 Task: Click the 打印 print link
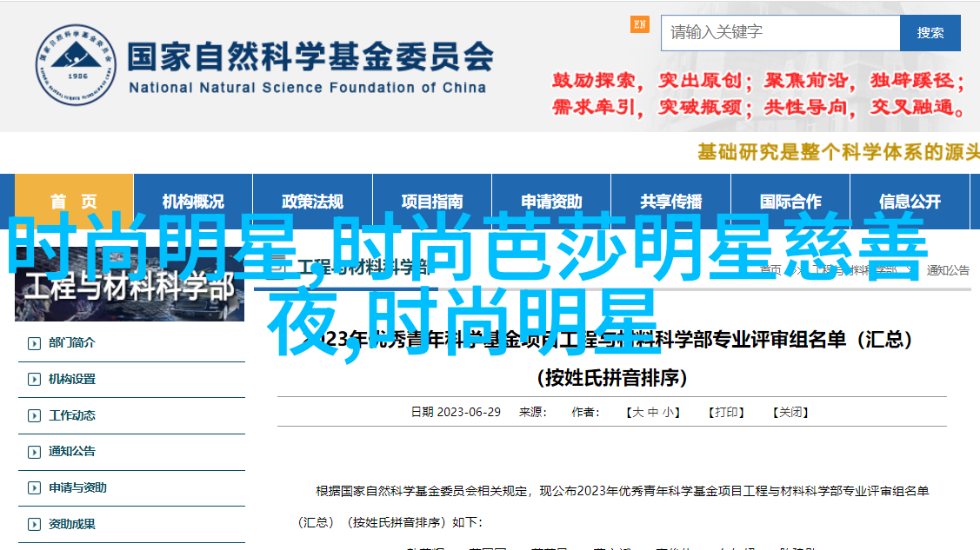pos(725,412)
